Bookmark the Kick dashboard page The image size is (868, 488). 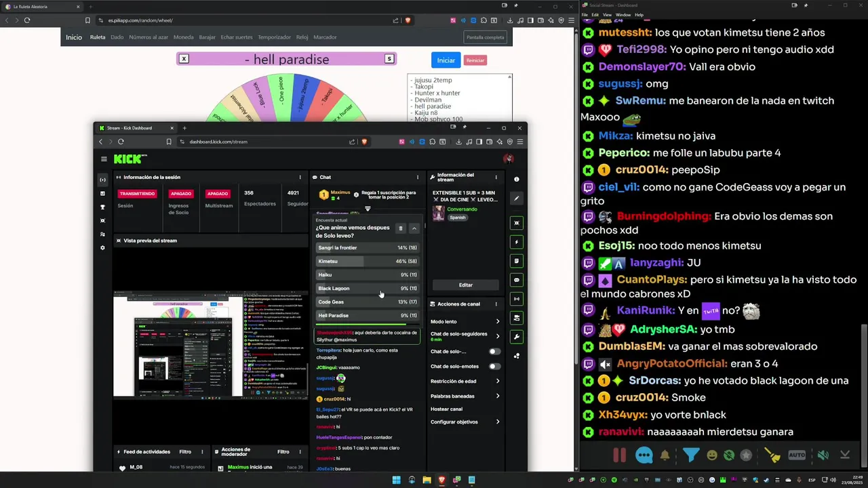pos(169,142)
